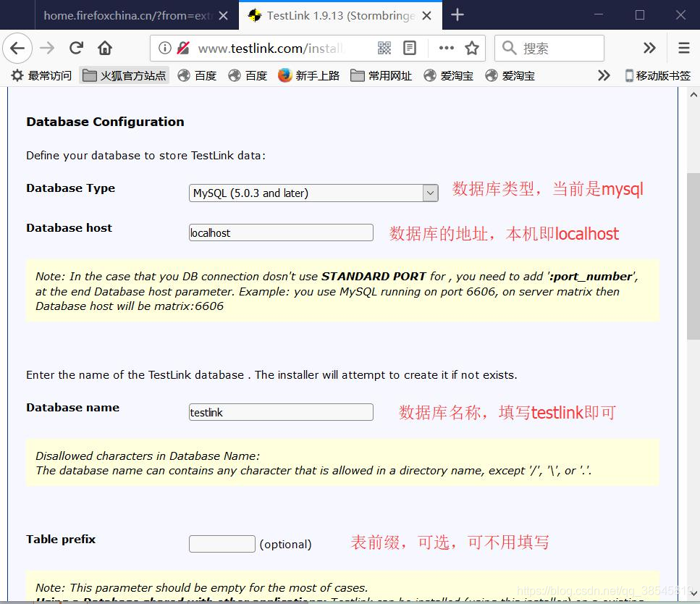Open the second 爱淘宝 bookmark
This screenshot has width=700, height=604.
tap(510, 75)
